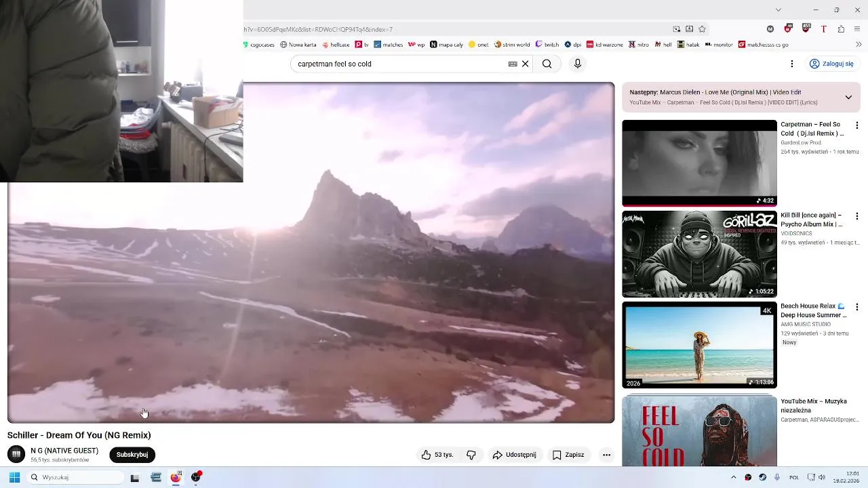Click the YouTube Mix – Muzyka niezależna title

[x=814, y=405]
